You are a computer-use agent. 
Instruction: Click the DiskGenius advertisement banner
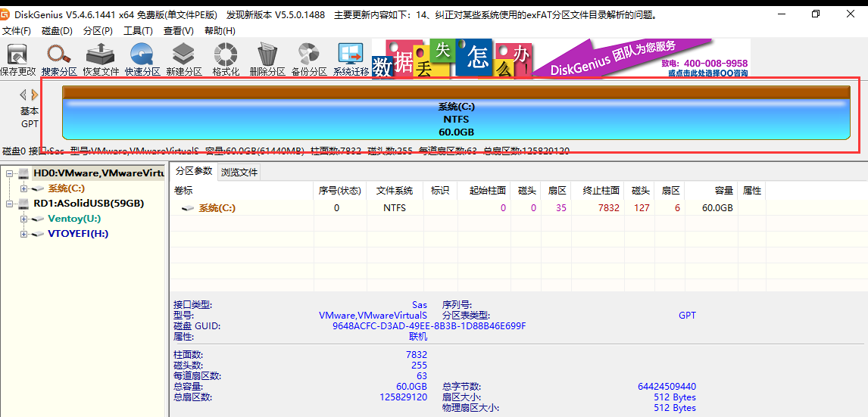pyautogui.click(x=560, y=58)
